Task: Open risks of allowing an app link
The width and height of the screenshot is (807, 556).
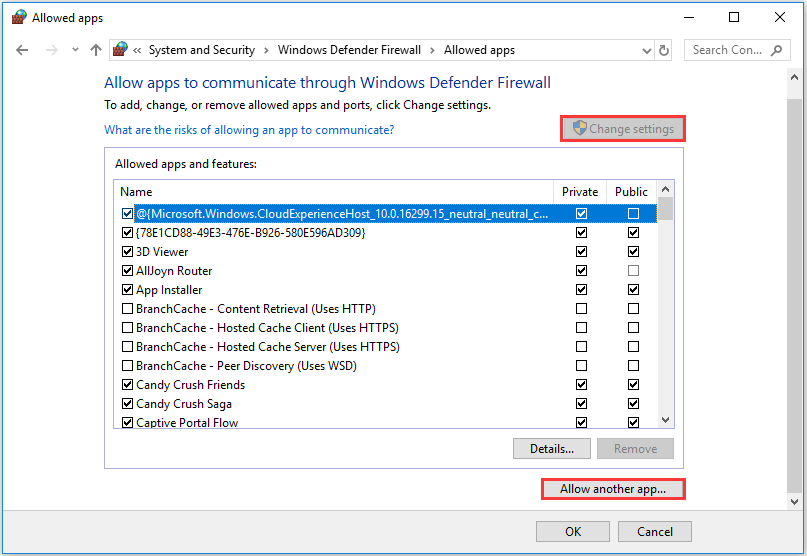Action: tap(249, 130)
